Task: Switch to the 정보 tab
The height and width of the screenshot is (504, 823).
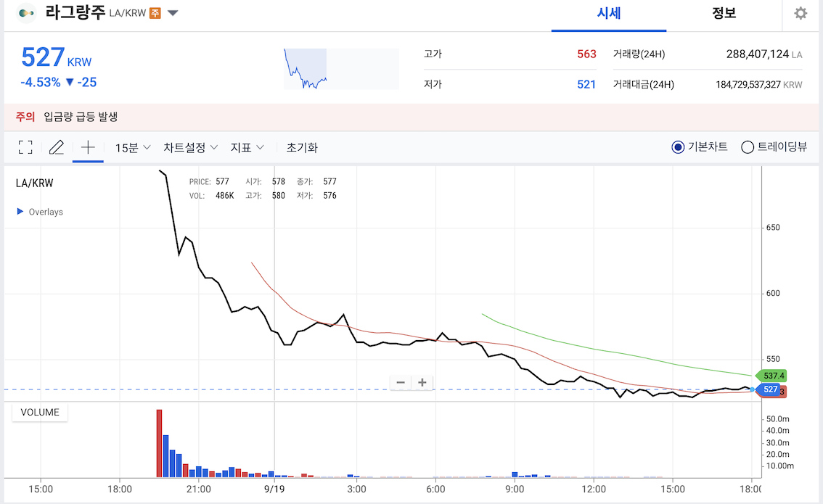Action: tap(724, 13)
